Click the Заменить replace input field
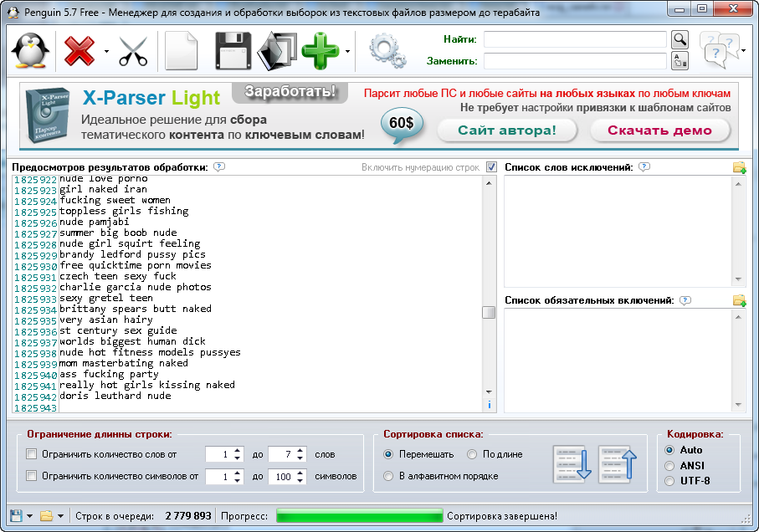This screenshot has width=759, height=532. coord(575,61)
